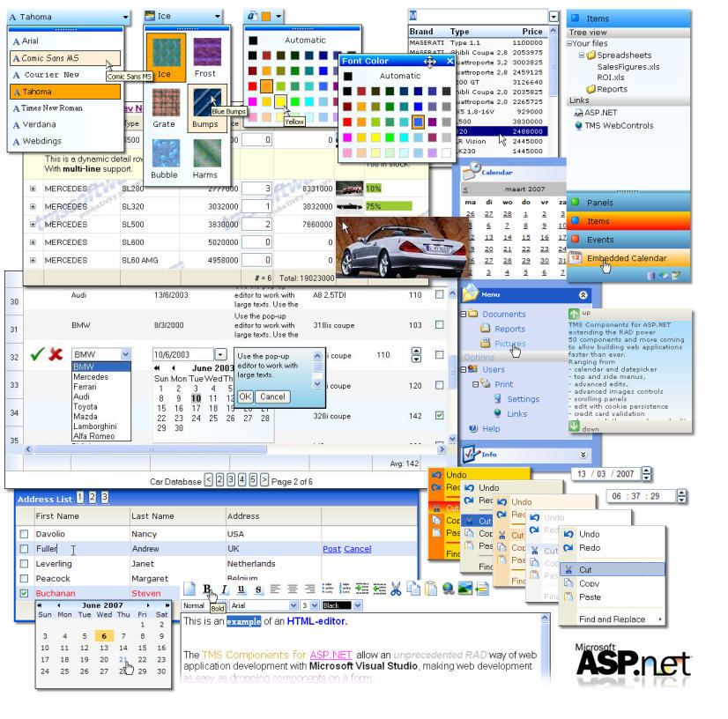Click the green down arrow in scrolling panel

click(575, 426)
